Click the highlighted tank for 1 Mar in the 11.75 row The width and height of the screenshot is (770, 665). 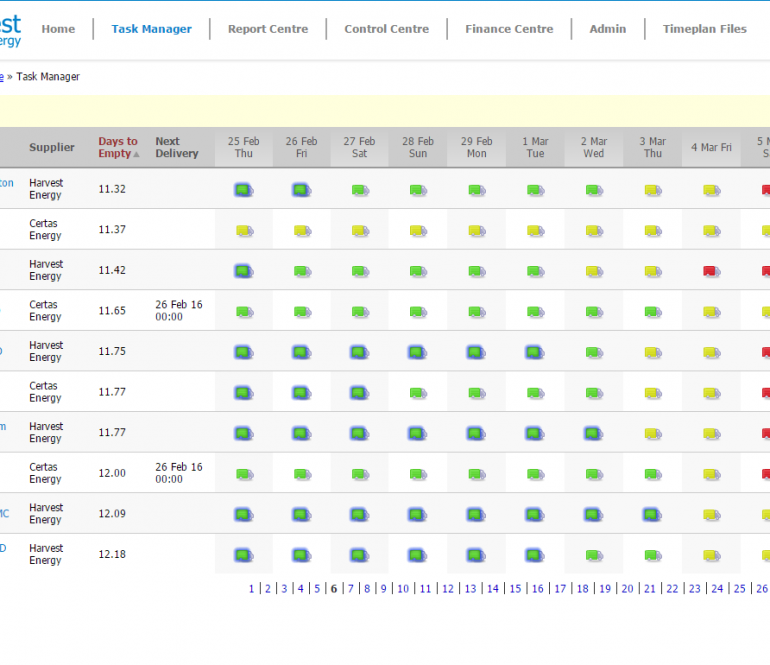point(535,352)
